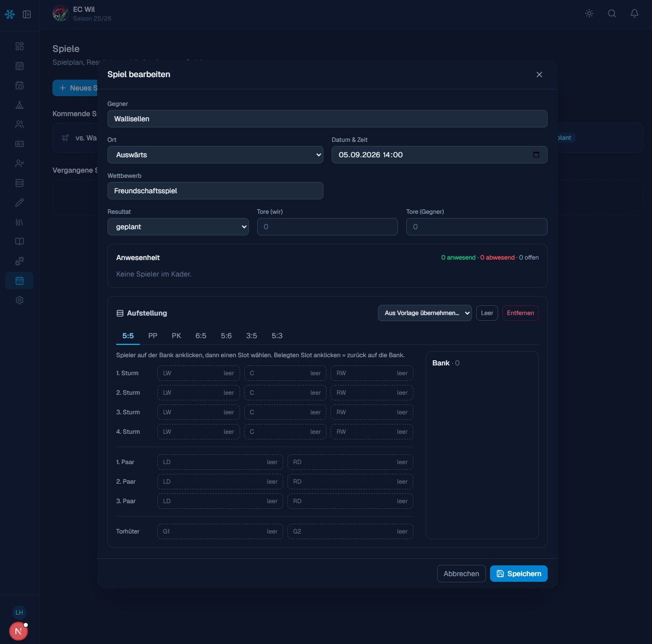652x644 pixels.
Task: Collapse the sidebar panel icon
Action: pos(27,14)
